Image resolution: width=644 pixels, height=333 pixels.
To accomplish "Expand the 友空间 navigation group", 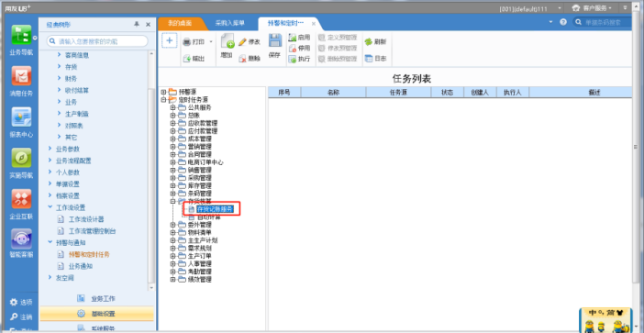I will coord(50,278).
